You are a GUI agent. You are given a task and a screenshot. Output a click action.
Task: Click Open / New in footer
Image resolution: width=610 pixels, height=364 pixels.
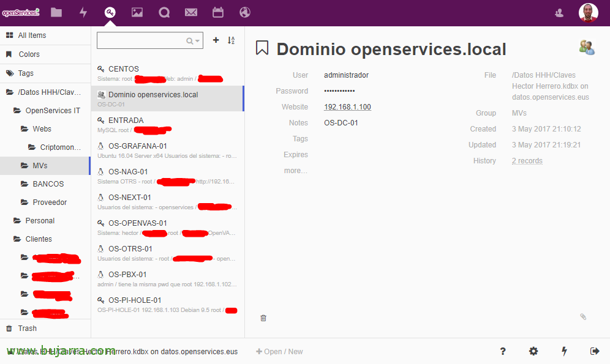click(x=279, y=352)
